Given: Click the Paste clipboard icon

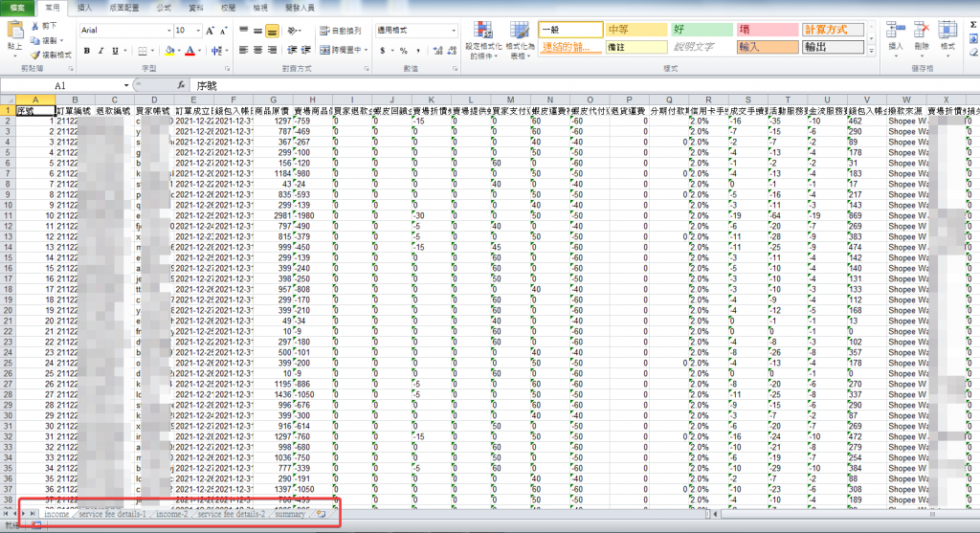Looking at the screenshot, I should pos(14,31).
